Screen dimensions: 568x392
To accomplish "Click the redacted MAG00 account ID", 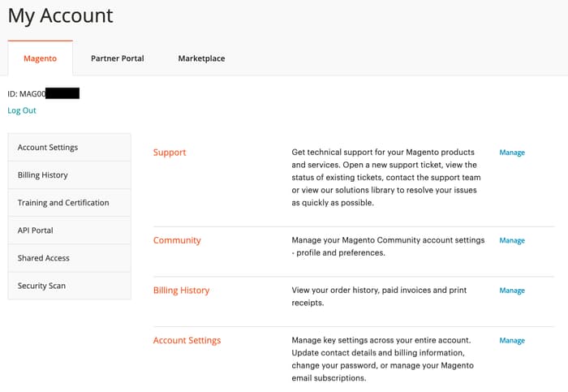I will pos(44,94).
